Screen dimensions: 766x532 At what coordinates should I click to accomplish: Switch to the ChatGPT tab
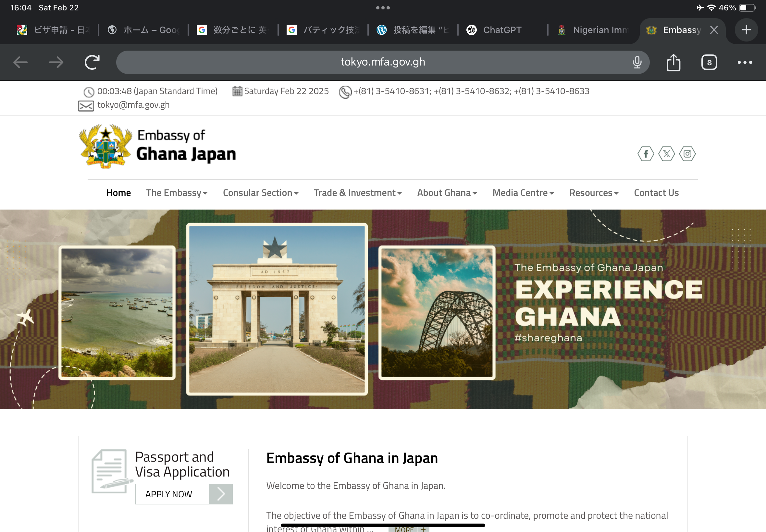coord(501,30)
